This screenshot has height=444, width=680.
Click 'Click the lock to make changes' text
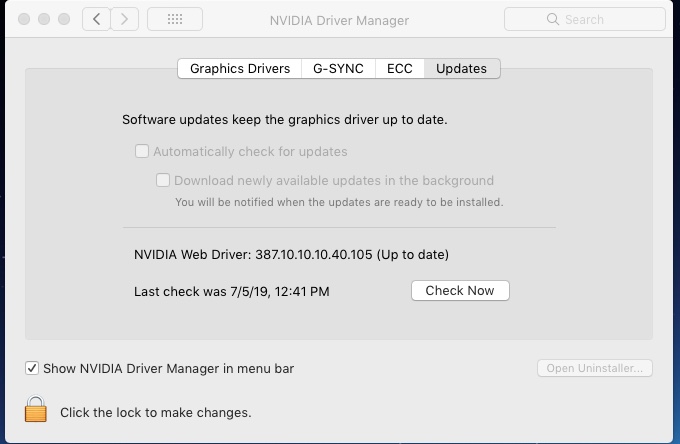point(156,412)
